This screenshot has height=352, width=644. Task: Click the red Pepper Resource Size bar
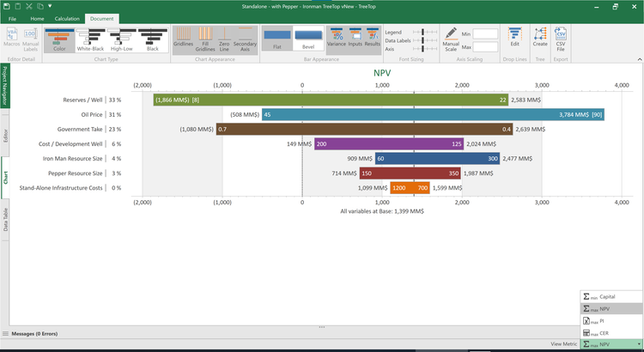point(410,173)
